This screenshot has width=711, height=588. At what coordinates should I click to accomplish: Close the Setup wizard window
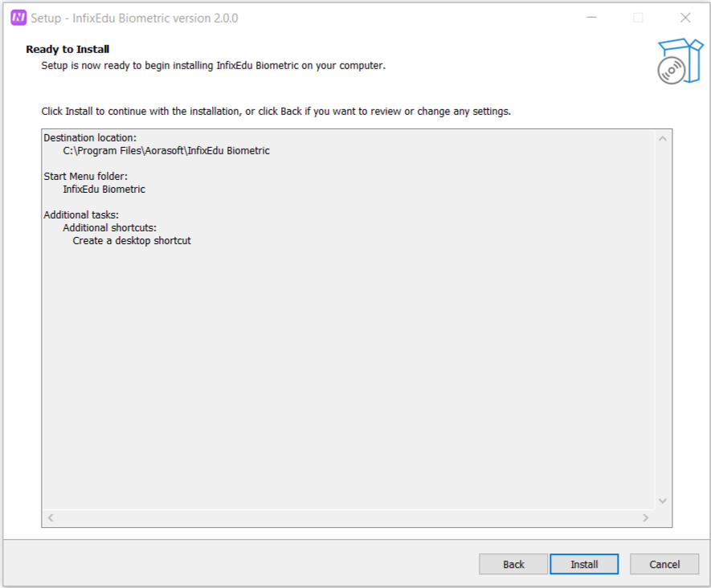coord(685,18)
